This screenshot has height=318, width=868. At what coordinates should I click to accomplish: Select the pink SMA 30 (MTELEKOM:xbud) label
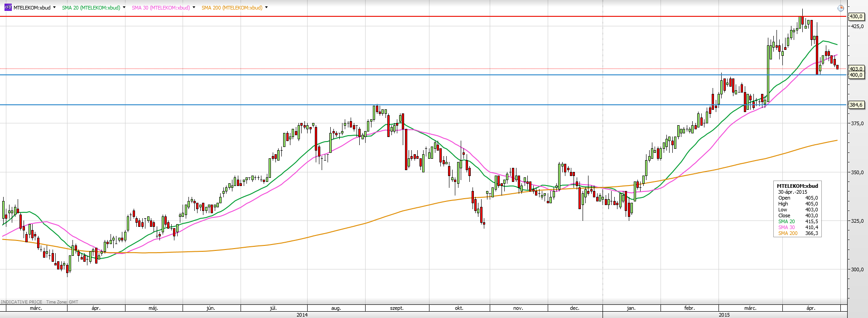161,8
